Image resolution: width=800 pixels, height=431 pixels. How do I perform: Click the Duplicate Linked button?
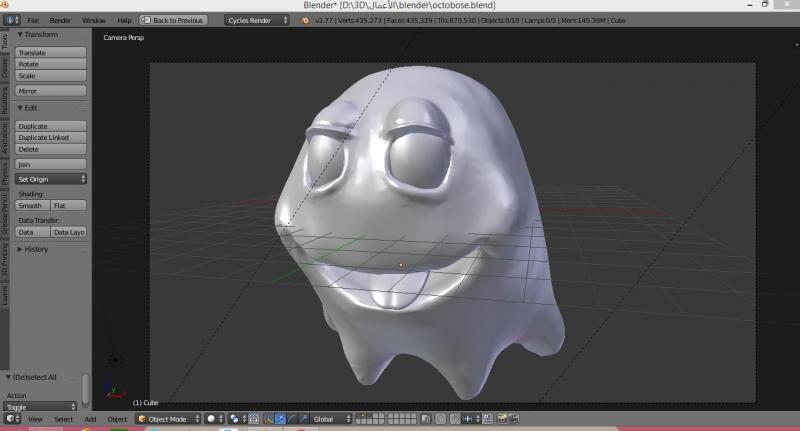pos(51,138)
